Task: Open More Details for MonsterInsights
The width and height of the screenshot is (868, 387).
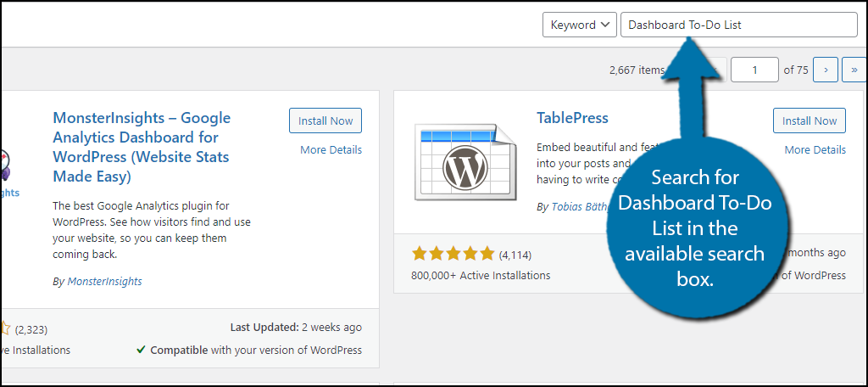Action: [331, 149]
